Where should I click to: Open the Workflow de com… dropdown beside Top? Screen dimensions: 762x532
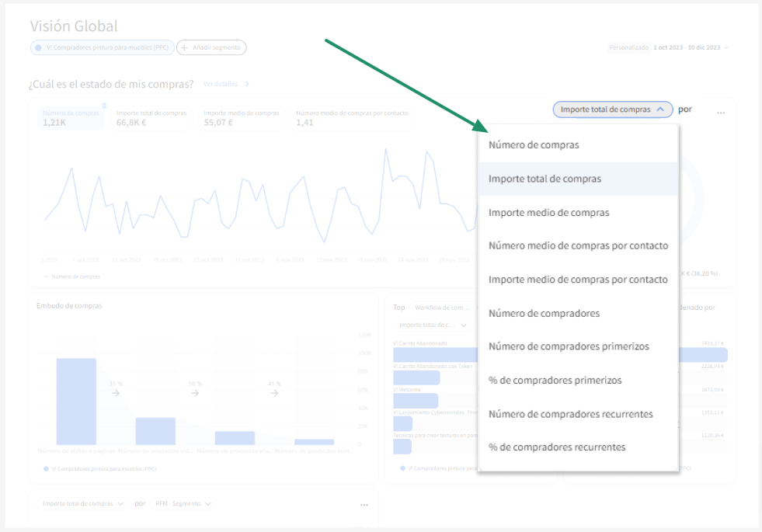pos(443,308)
